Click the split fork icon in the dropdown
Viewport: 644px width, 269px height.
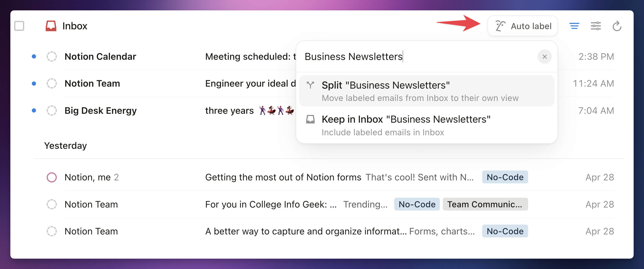coord(310,85)
